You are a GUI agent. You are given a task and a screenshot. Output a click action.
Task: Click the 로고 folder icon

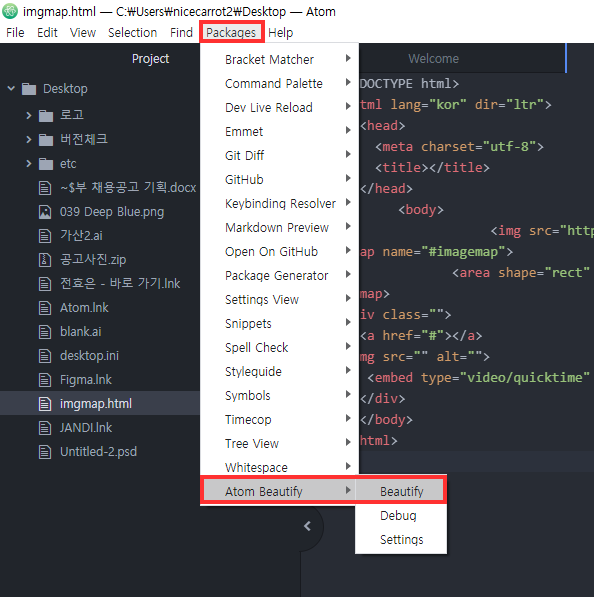(46, 115)
